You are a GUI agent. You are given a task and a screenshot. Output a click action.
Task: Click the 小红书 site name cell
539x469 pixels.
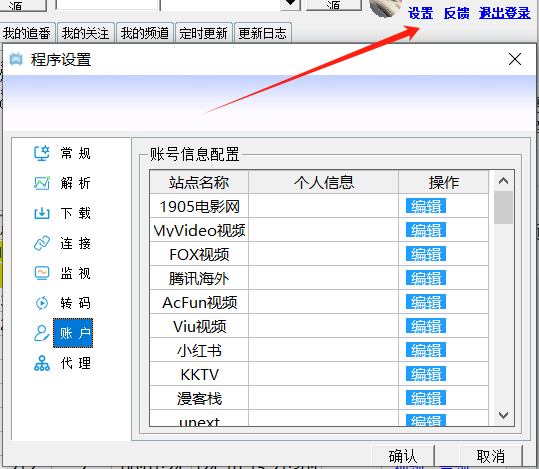199,350
